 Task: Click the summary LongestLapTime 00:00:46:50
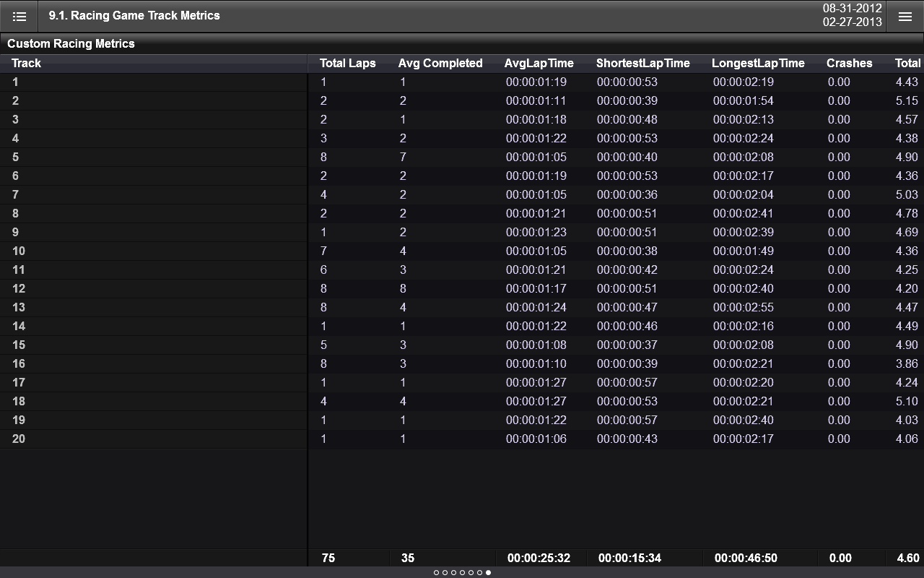pyautogui.click(x=746, y=558)
